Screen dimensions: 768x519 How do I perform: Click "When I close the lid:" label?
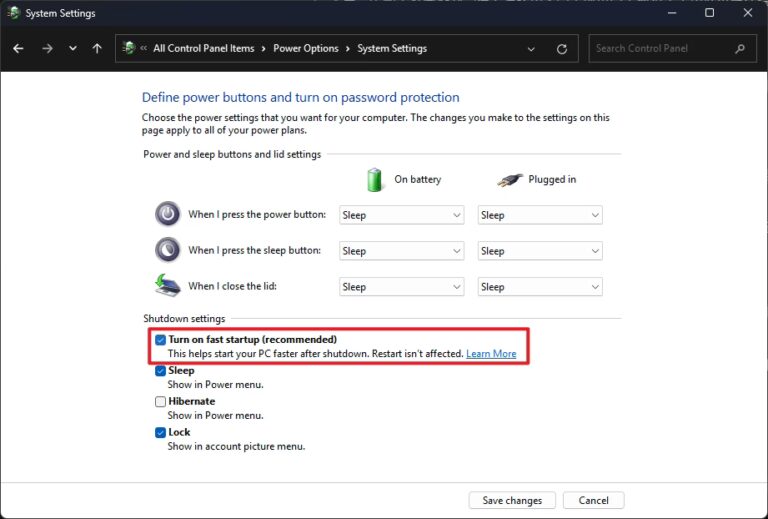click(x=233, y=286)
